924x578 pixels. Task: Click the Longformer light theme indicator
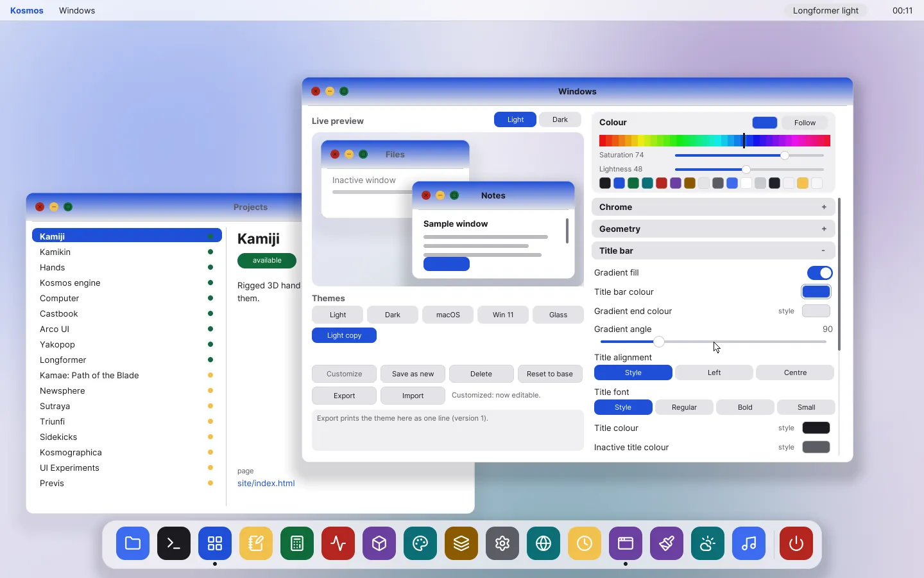point(826,10)
